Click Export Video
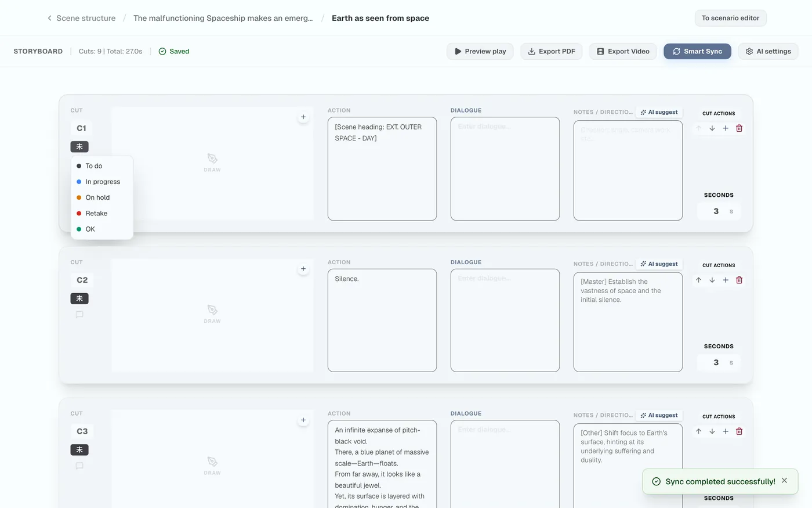812x508 pixels. 623,51
